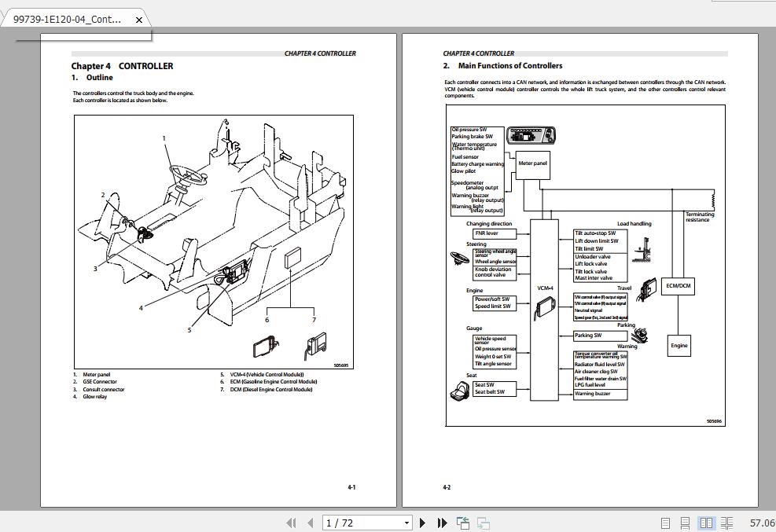Go to the first page
The height and width of the screenshot is (532, 776).
click(292, 523)
